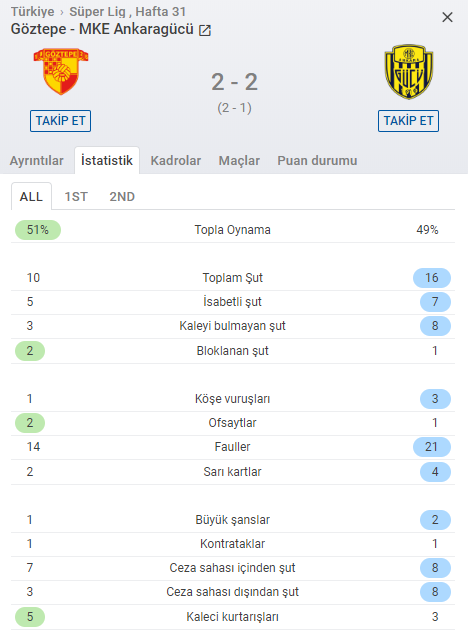Click the MKE Ankaragücü team logo
468x640 pixels.
pyautogui.click(x=408, y=72)
